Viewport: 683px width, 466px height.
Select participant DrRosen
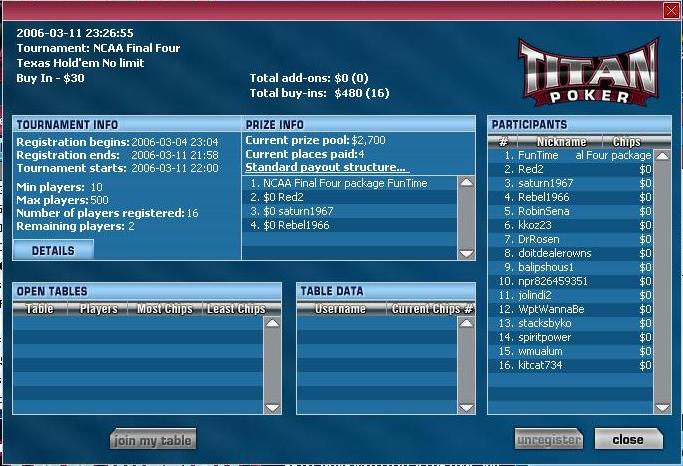pos(571,239)
